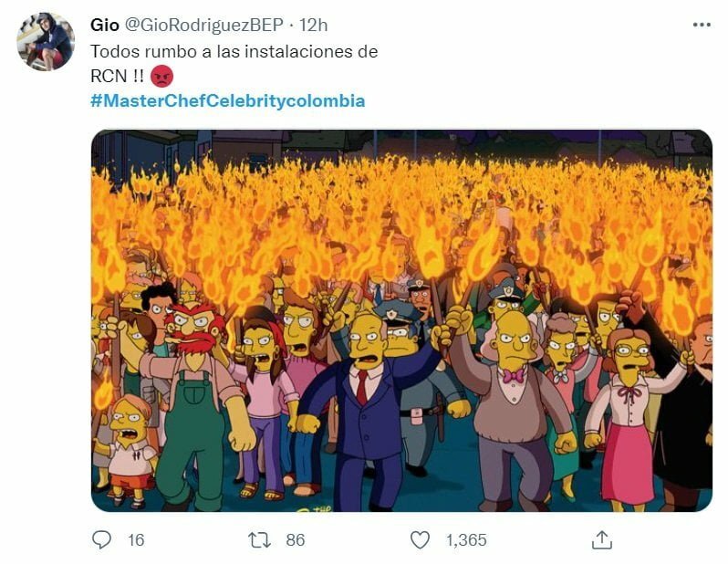The height and width of the screenshot is (564, 728).
Task: View the 1,365 likes count
Action: click(466, 540)
